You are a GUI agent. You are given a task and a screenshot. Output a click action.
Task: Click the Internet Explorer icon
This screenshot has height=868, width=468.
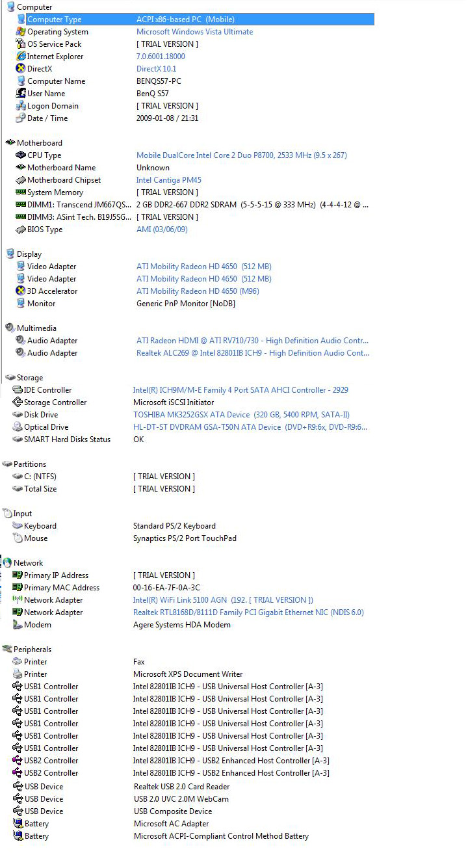21,57
